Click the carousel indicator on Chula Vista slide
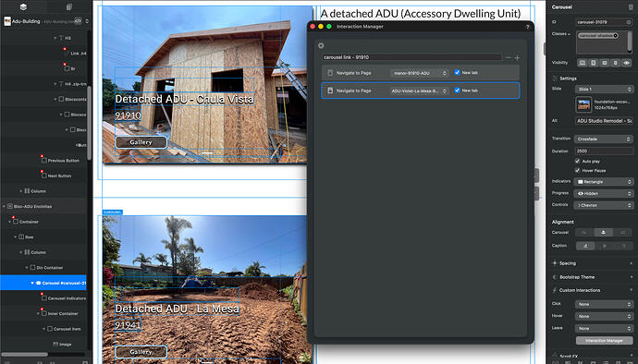 pos(207,153)
